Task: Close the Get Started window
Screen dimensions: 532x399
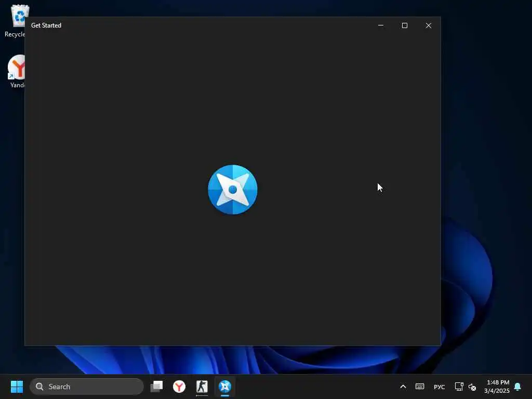Action: coord(429,25)
